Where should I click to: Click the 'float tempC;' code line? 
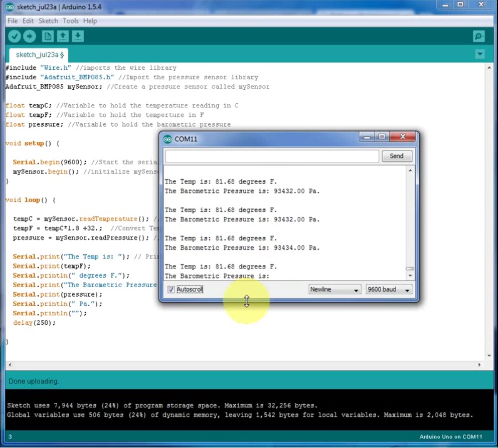[122, 105]
